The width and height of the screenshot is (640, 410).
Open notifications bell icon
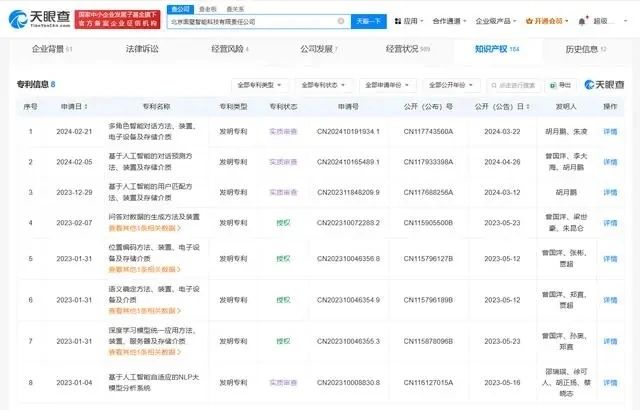click(582, 21)
